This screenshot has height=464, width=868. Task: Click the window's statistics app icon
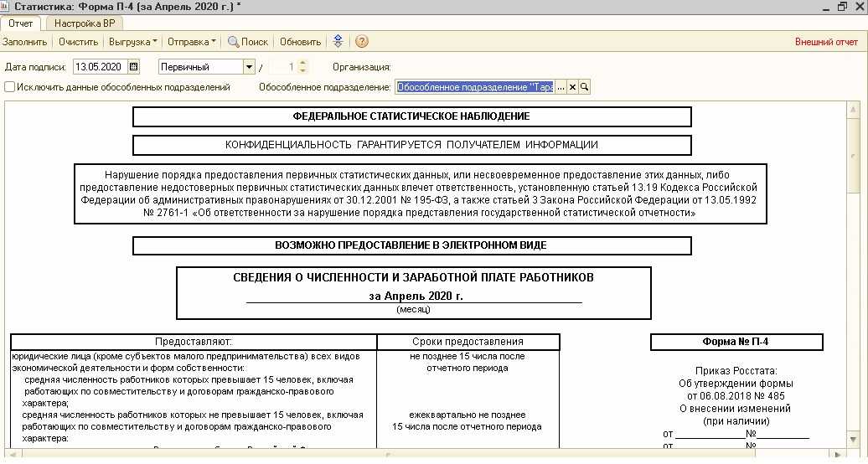6,6
